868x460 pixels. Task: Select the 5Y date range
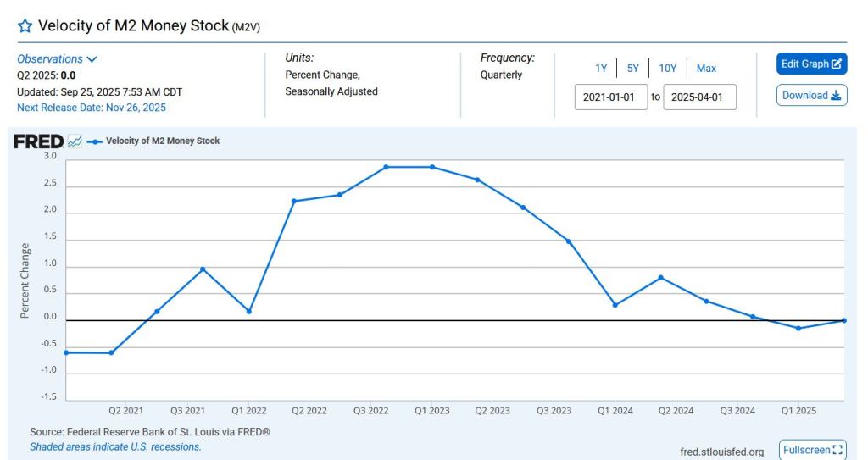[632, 69]
